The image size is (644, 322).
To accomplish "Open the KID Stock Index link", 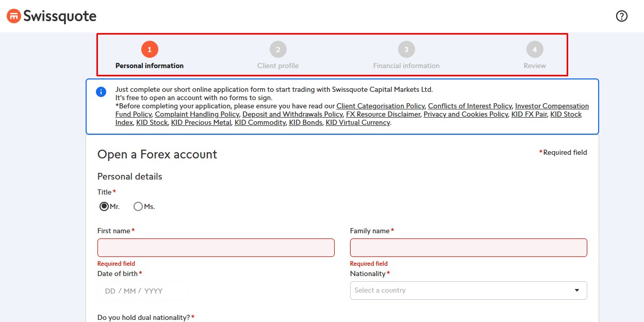I will [x=566, y=115].
